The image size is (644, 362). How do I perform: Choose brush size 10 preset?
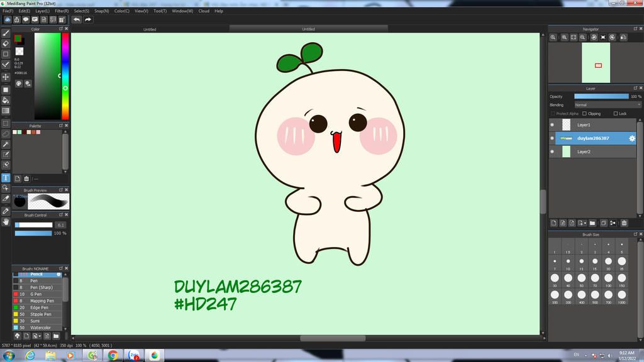click(568, 263)
